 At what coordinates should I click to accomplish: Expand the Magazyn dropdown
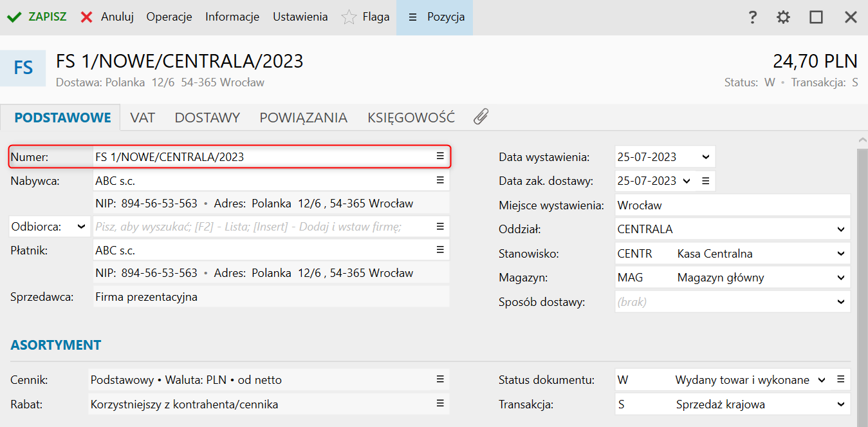click(x=840, y=278)
